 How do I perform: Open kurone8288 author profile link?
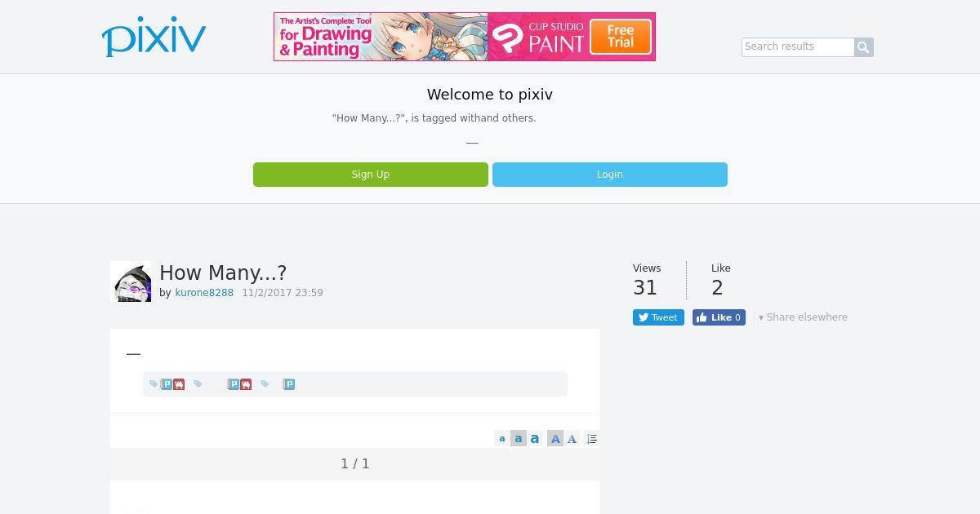pyautogui.click(x=204, y=293)
